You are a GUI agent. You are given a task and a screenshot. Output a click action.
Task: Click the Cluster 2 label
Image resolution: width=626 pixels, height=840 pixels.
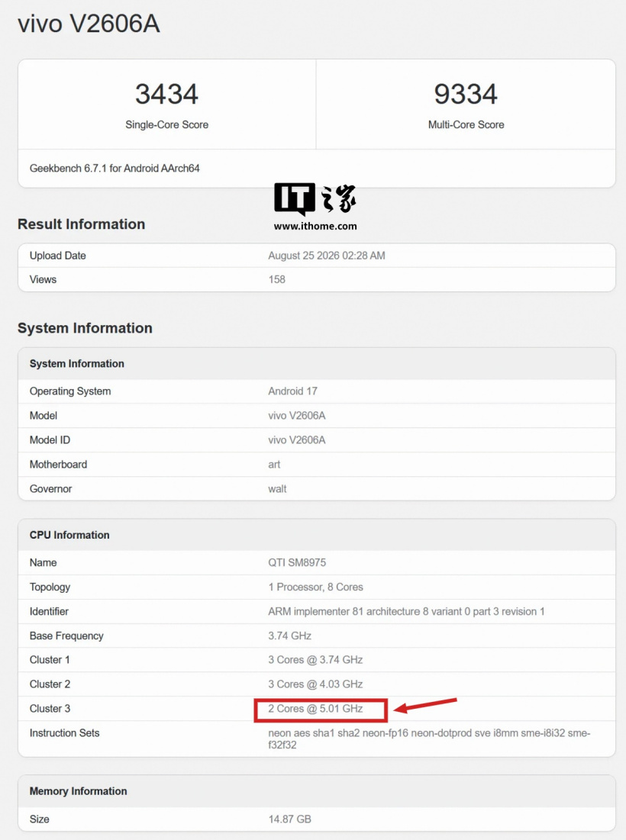click(50, 684)
